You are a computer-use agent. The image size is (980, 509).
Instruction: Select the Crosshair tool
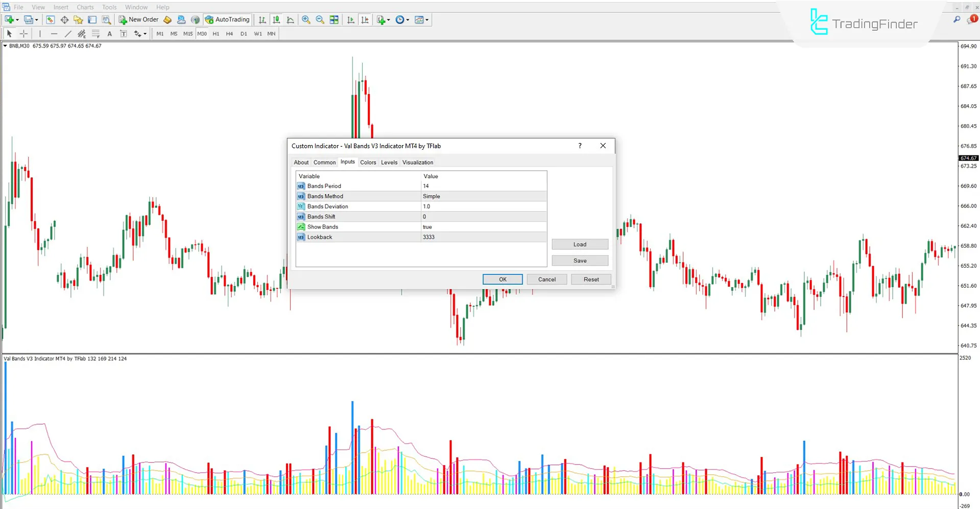(x=23, y=33)
